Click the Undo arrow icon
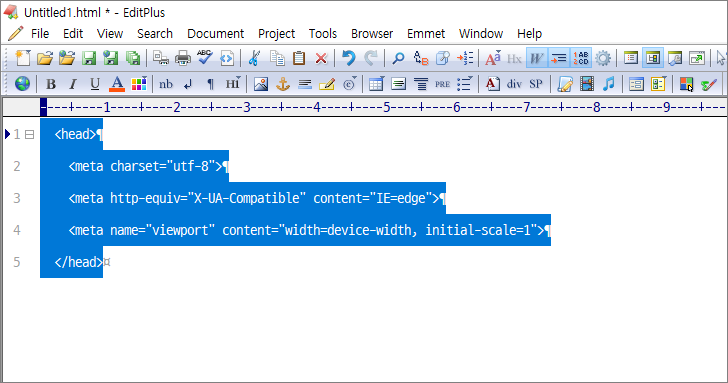Image resolution: width=728 pixels, height=383 pixels. click(348, 58)
